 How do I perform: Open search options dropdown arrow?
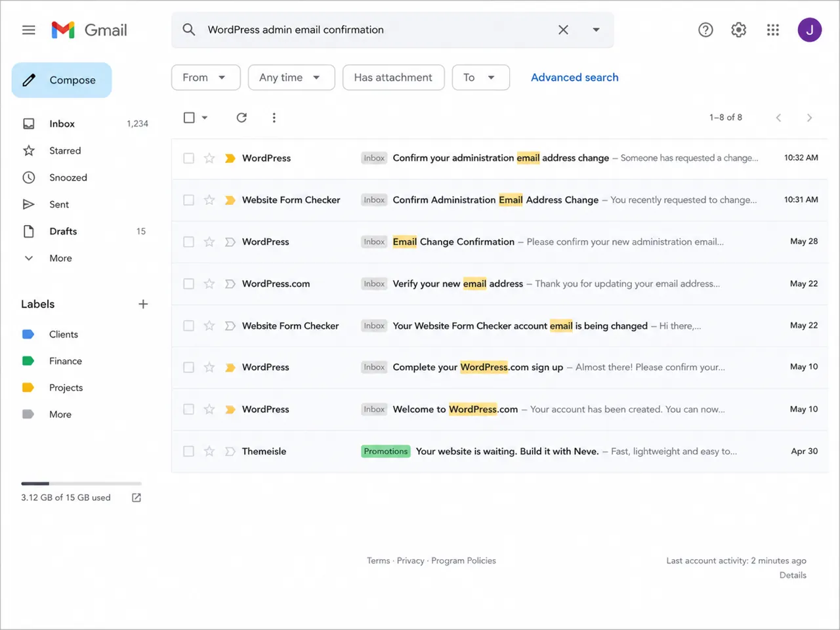[596, 30]
